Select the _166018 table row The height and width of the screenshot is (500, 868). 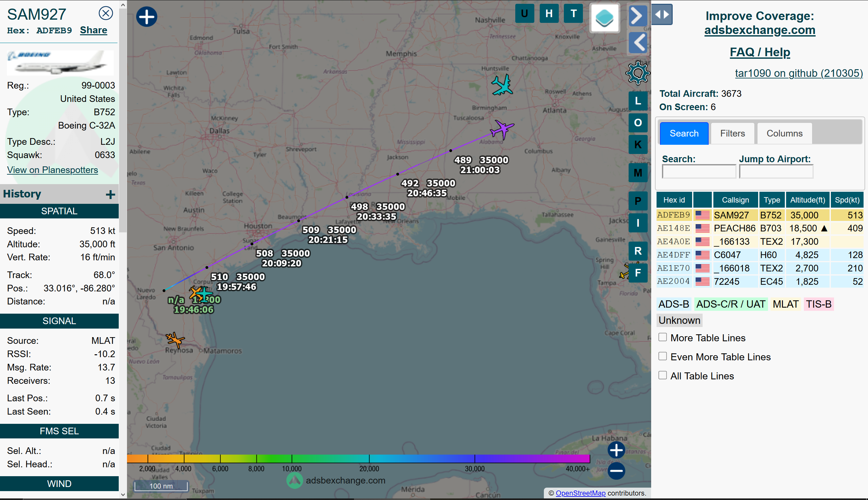click(759, 268)
